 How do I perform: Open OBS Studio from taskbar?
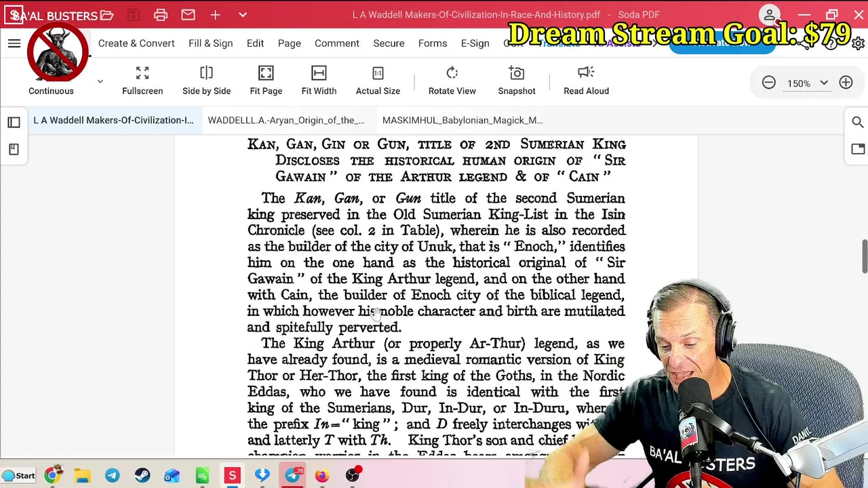coord(353,475)
